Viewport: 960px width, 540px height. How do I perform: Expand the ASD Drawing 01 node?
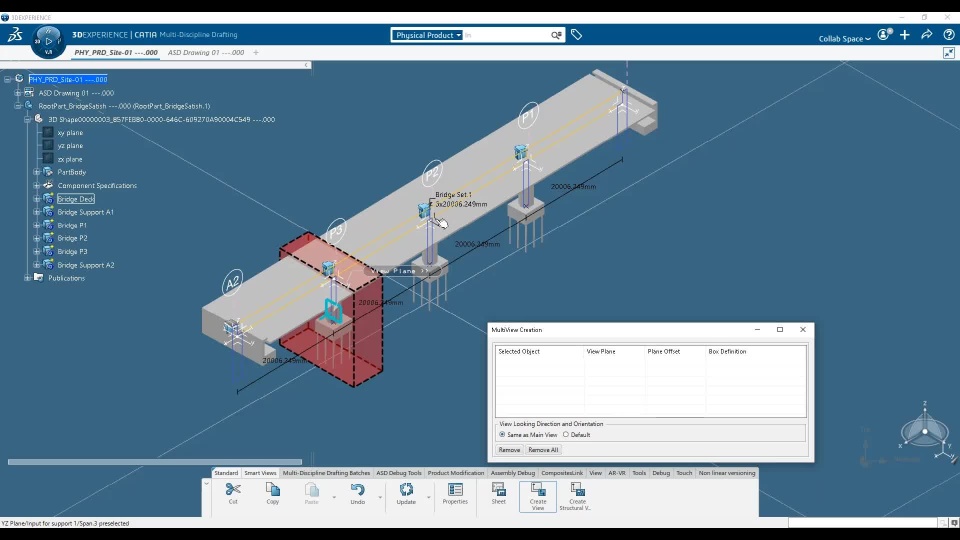pos(18,93)
